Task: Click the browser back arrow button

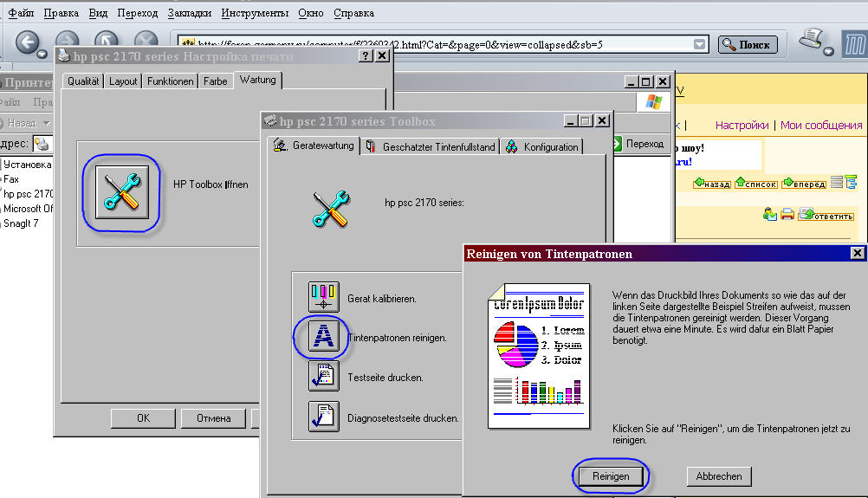Action: [27, 42]
